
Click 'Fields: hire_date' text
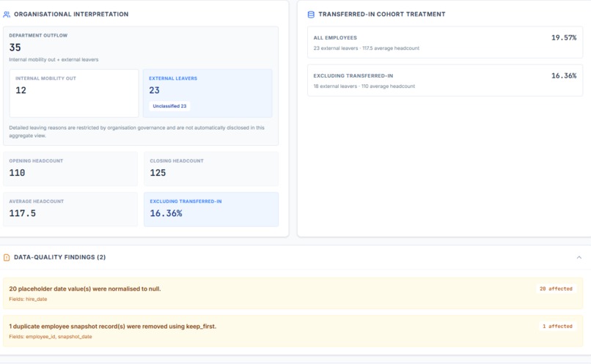(x=28, y=300)
